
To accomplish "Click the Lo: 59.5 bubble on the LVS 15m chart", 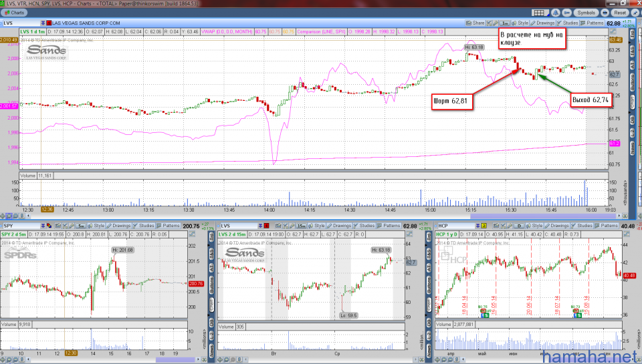I will click(348, 315).
